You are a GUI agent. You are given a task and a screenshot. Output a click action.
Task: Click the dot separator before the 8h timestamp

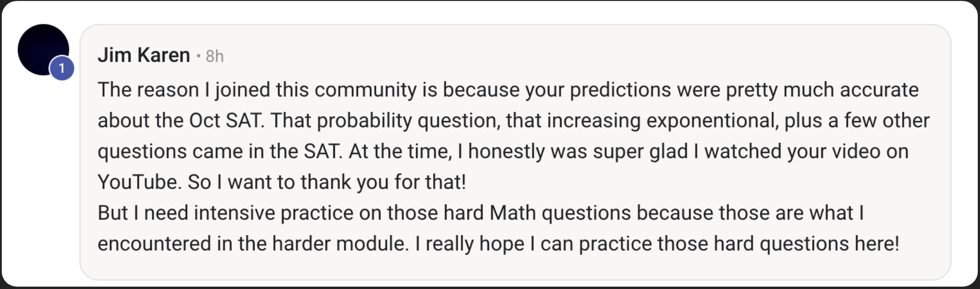pos(198,56)
